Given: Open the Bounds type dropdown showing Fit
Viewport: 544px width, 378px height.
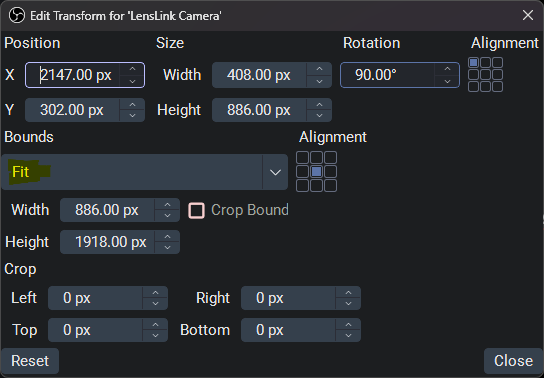Looking at the screenshot, I should pos(145,172).
